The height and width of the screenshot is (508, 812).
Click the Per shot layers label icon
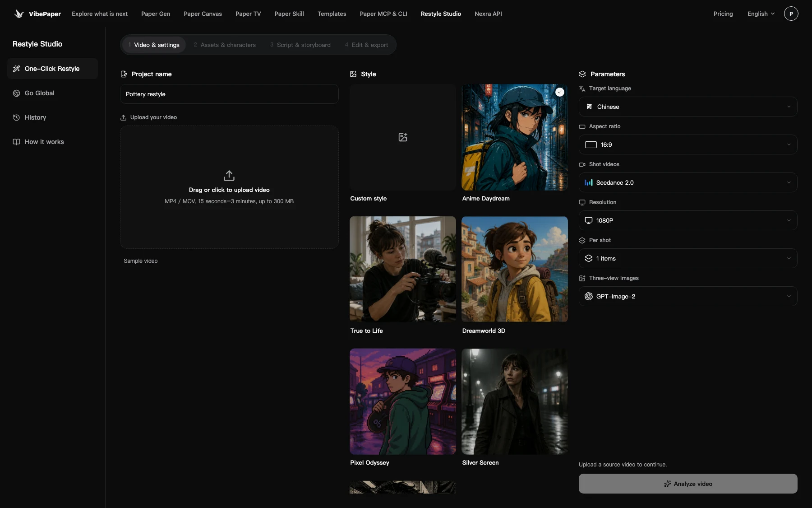582,240
